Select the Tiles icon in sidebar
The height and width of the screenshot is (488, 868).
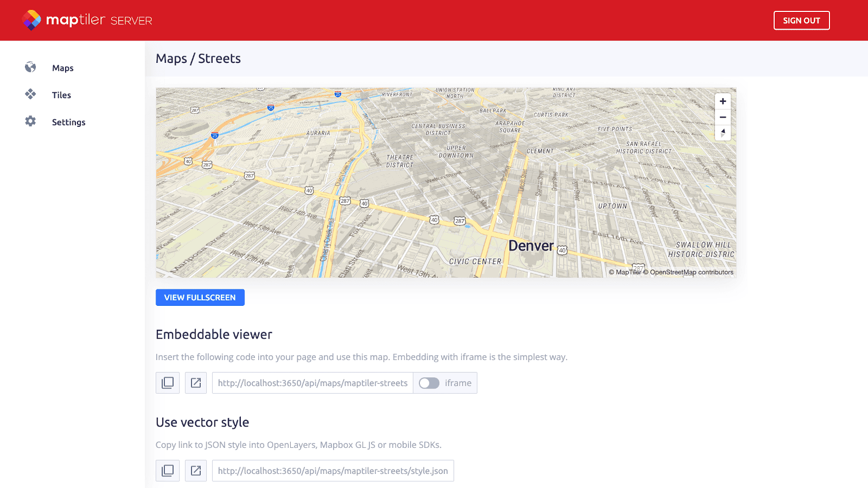[29, 94]
